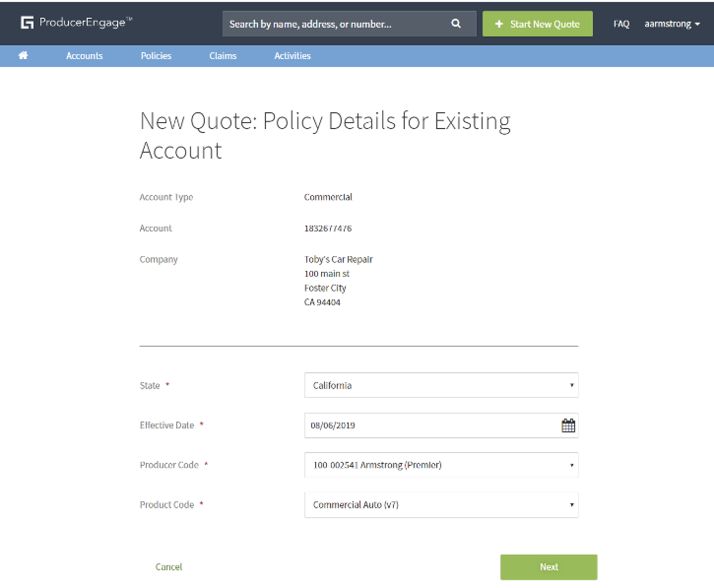This screenshot has width=714, height=588.
Task: Expand the Producer Code dropdown
Action: point(441,465)
